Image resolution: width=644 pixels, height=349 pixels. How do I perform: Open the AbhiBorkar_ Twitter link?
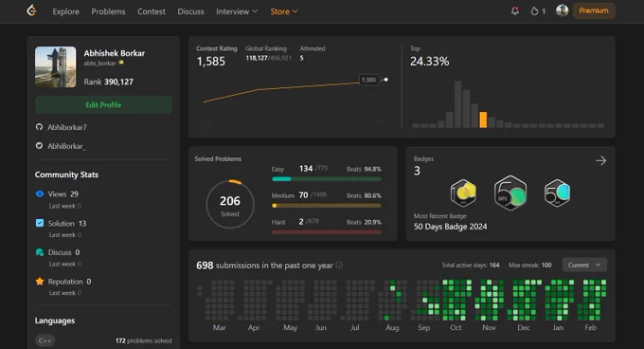pyautogui.click(x=66, y=146)
